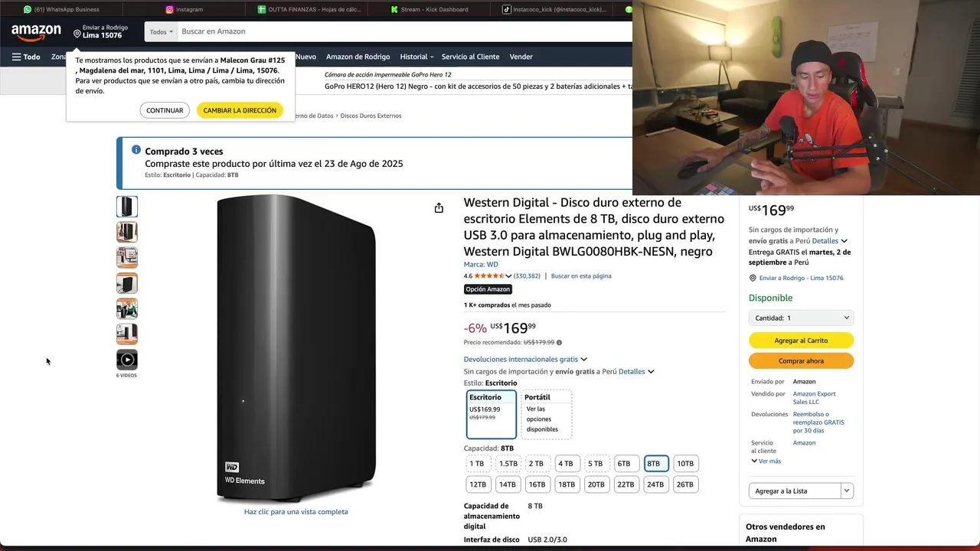Click the info icon next to Precio recomendado
Viewport: 980px width, 551px height.
click(559, 343)
